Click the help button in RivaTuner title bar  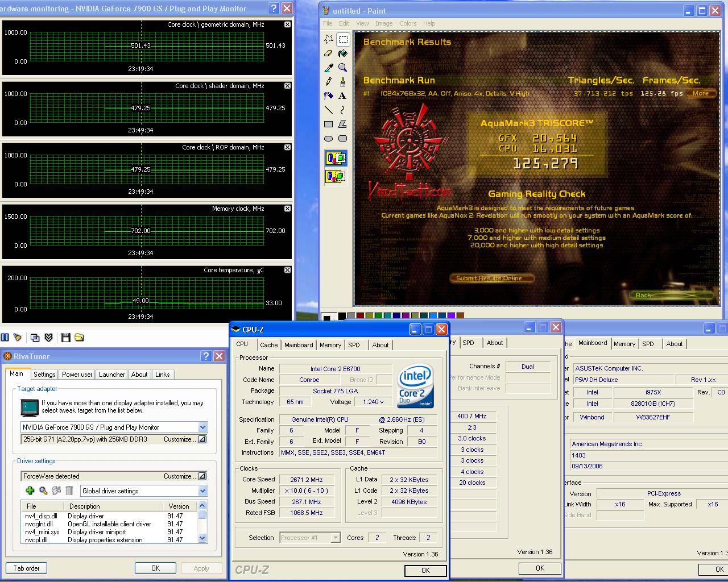[206, 356]
